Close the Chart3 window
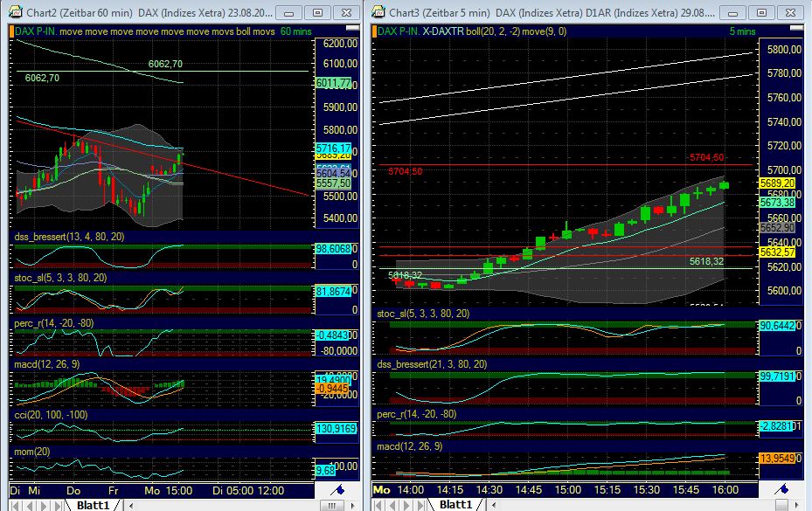812x511 pixels. tap(793, 12)
